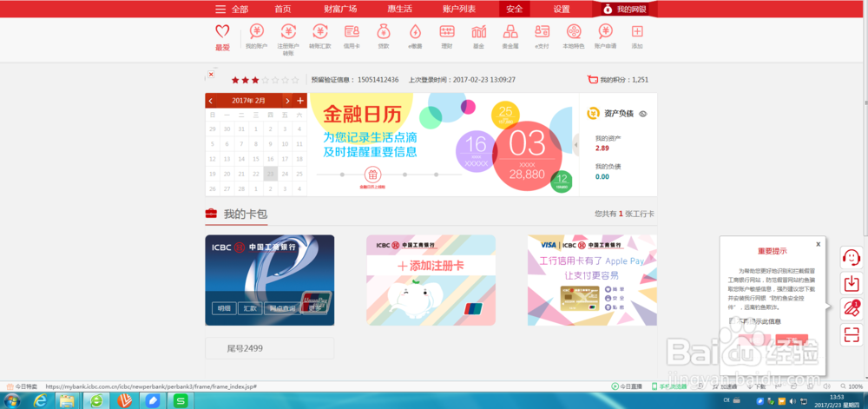This screenshot has height=409, width=868.
Task: Open 信用卡 credit card icon
Action: coord(352,31)
